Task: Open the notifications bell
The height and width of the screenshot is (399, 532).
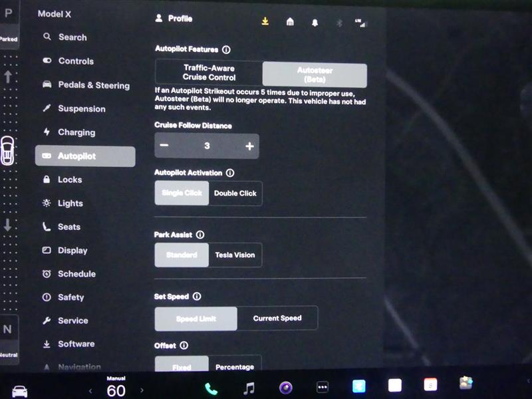Action: pos(315,23)
